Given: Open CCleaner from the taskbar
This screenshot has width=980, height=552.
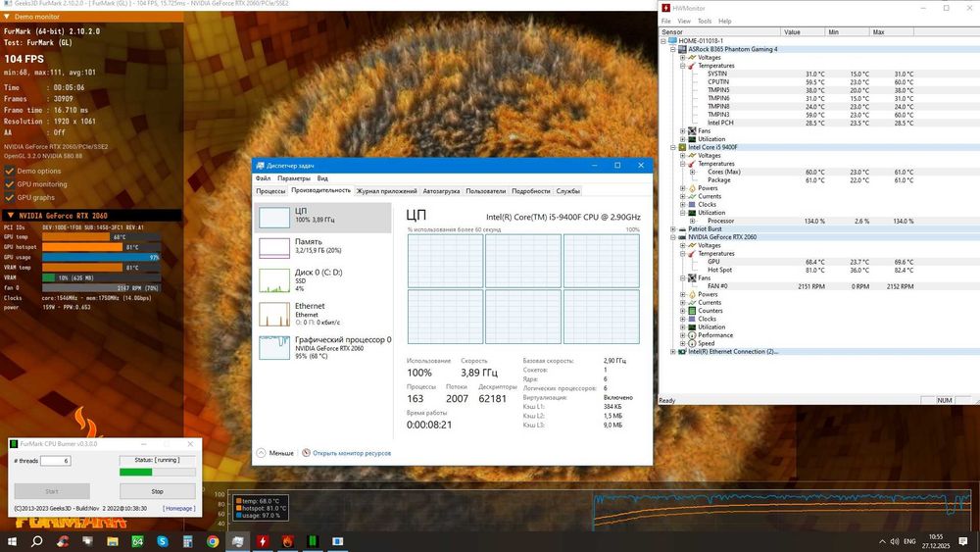Looking at the screenshot, I should (63, 541).
